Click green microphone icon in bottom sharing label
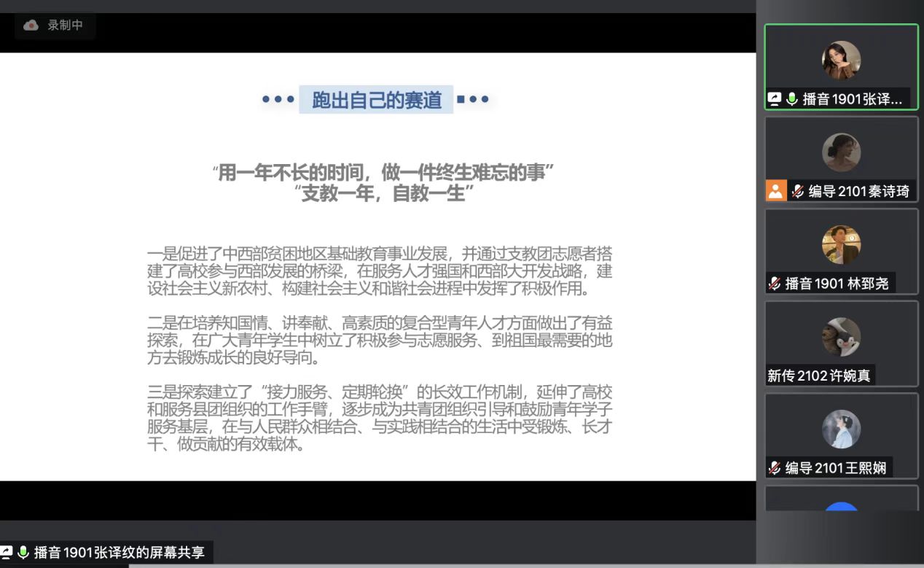Viewport: 924px width, 568px height. point(23,553)
